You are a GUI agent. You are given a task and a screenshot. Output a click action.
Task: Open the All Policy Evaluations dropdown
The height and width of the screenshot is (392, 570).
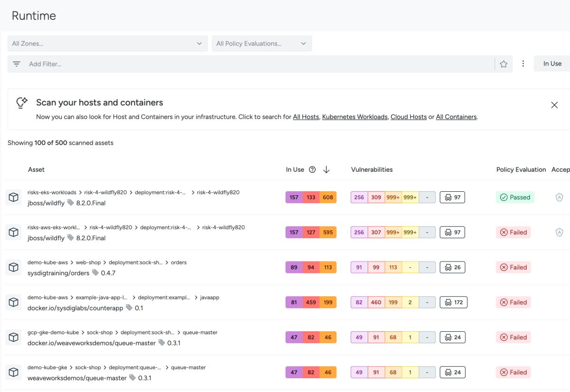pos(262,44)
